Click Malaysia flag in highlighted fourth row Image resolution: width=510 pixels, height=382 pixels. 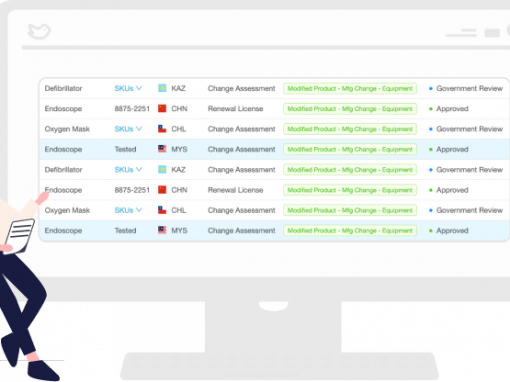(x=162, y=149)
